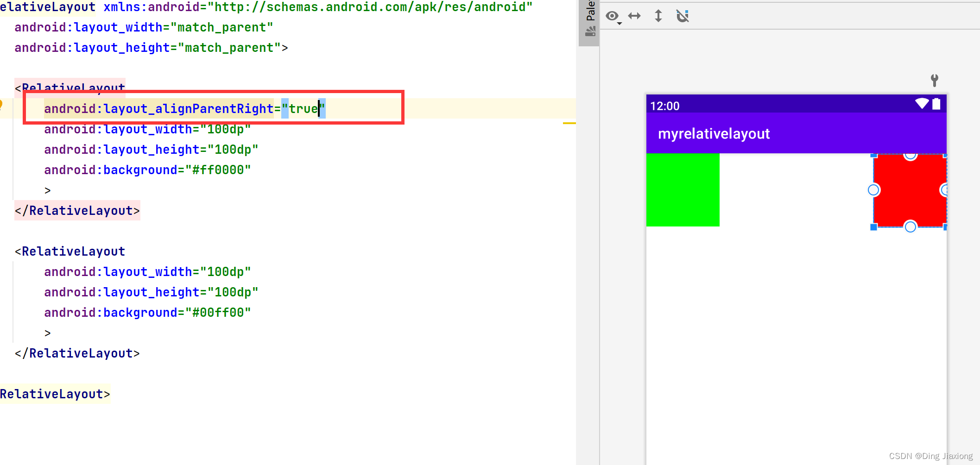Image resolution: width=980 pixels, height=465 pixels.
Task: Click the horizontal expand arrows icon
Action: pyautogui.click(x=634, y=16)
